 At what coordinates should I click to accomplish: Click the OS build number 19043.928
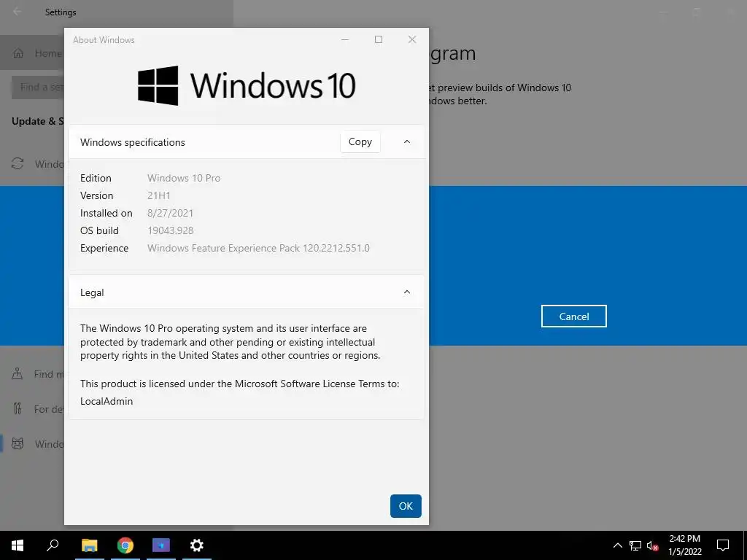171,231
